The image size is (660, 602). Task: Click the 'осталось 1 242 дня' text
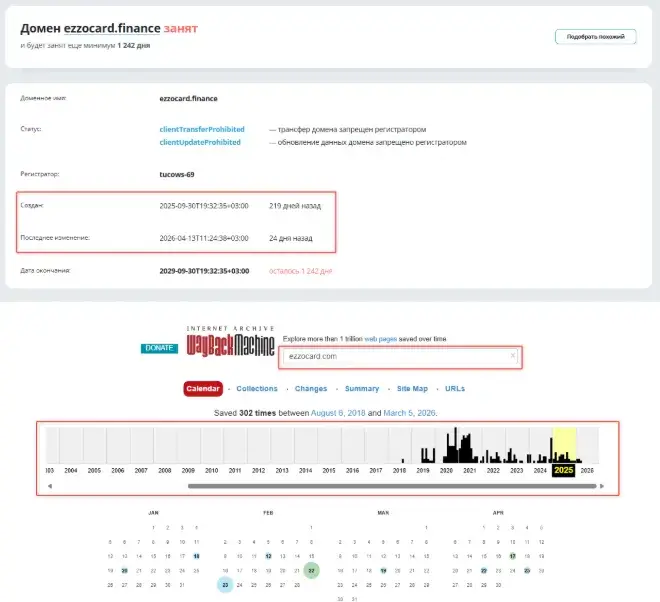(301, 271)
